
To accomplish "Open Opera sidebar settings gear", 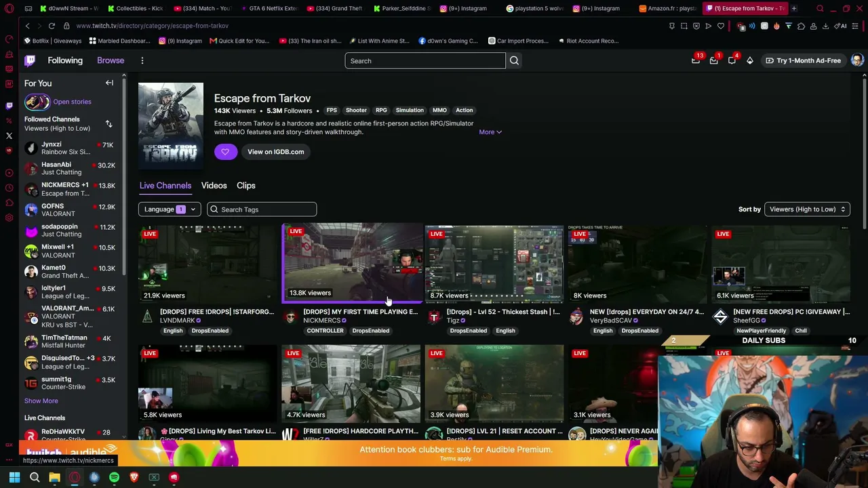I will point(9,218).
